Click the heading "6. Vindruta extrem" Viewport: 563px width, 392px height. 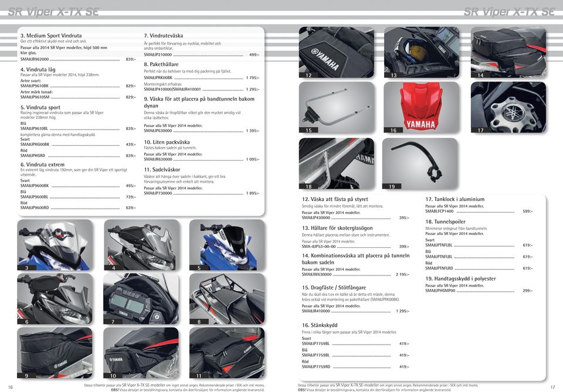click(x=42, y=165)
